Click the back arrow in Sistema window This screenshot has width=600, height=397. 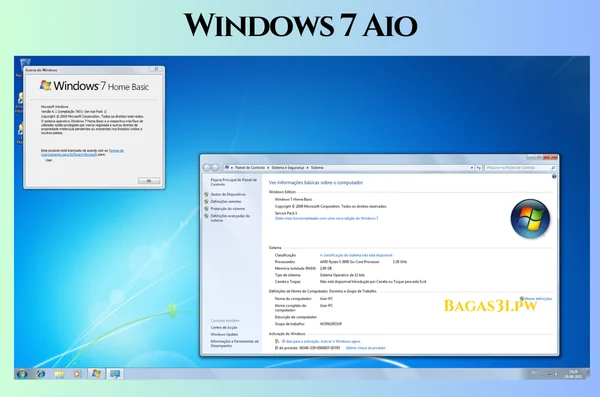click(207, 168)
